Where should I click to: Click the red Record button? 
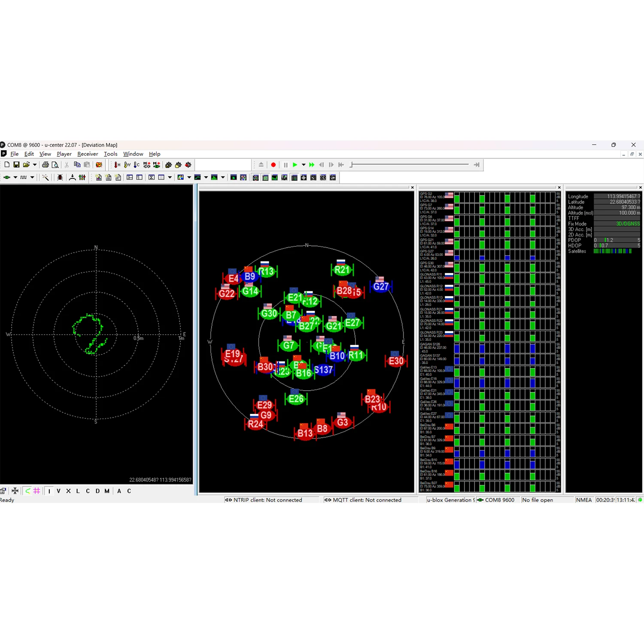pos(273,165)
